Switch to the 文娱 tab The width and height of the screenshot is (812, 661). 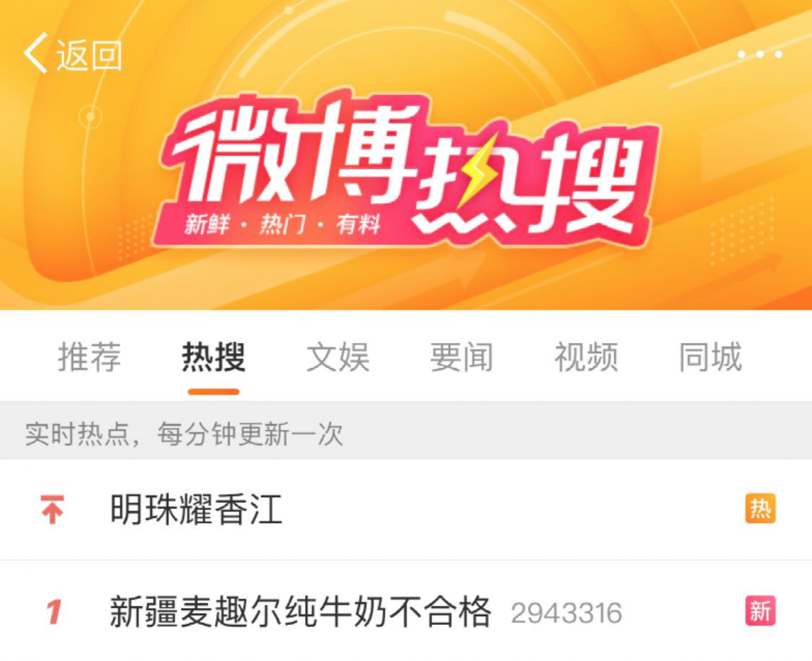coord(337,356)
